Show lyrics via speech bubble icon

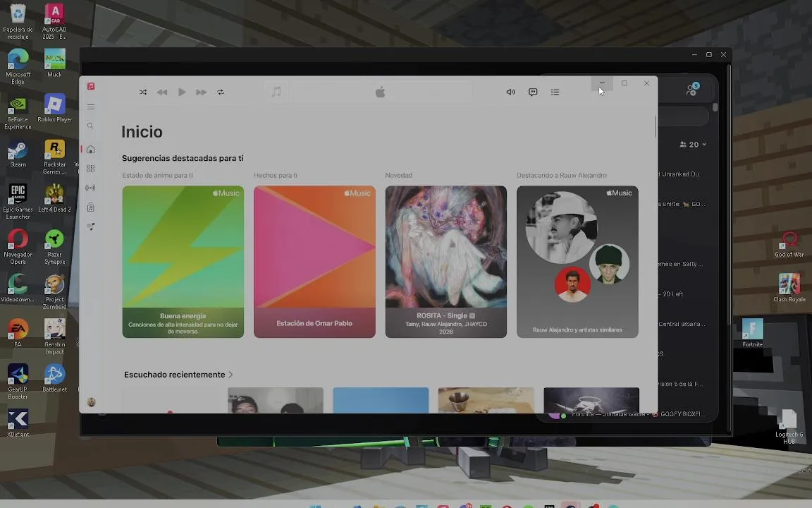click(533, 92)
